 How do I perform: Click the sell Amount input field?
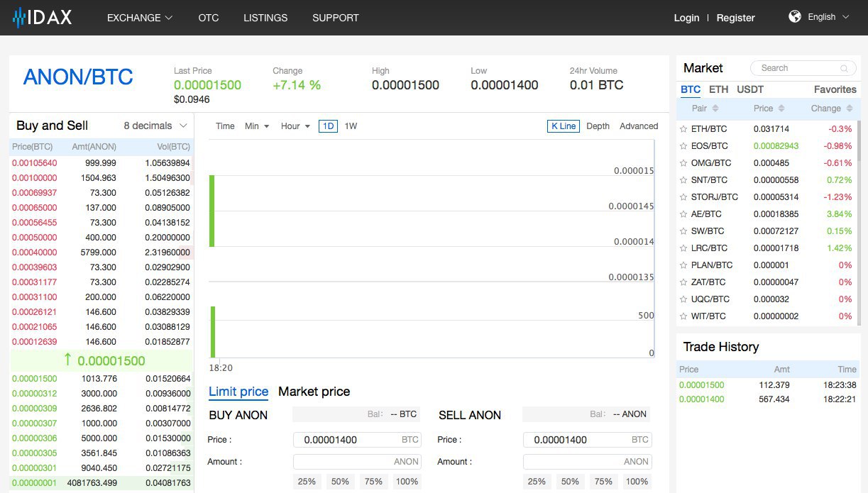click(587, 462)
